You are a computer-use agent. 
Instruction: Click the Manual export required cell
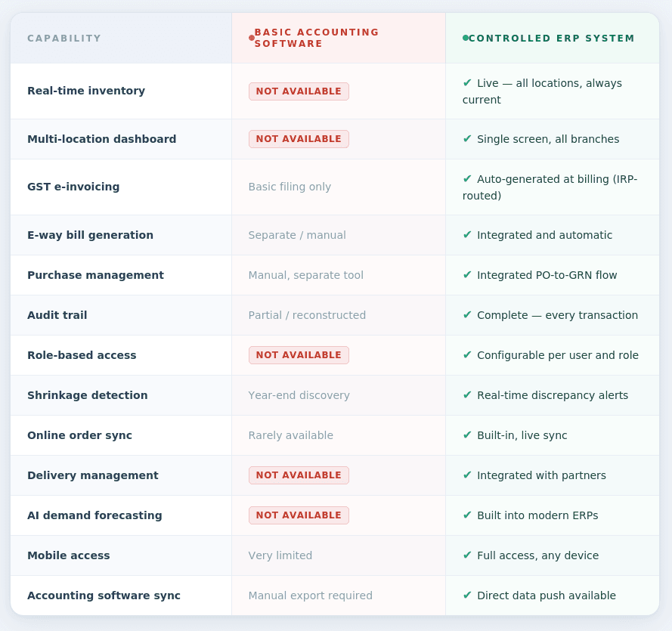point(310,595)
